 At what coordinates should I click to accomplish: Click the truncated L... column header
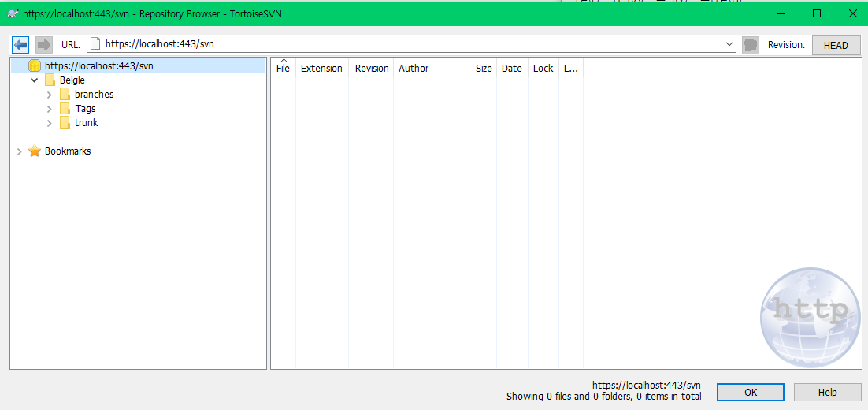(x=571, y=68)
